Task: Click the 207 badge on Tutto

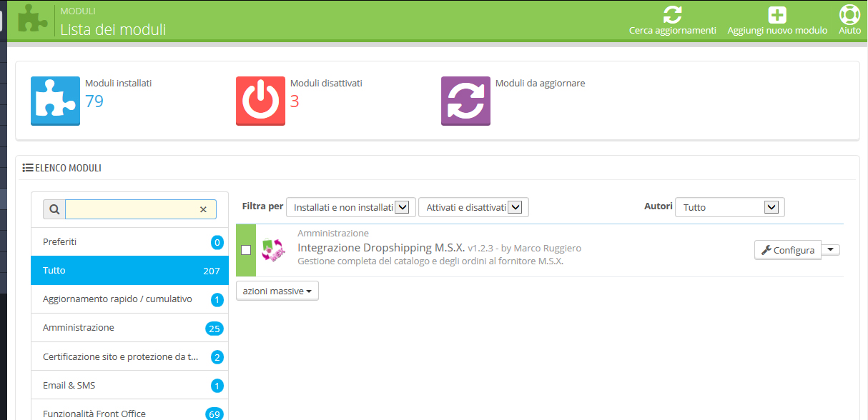Action: point(211,271)
